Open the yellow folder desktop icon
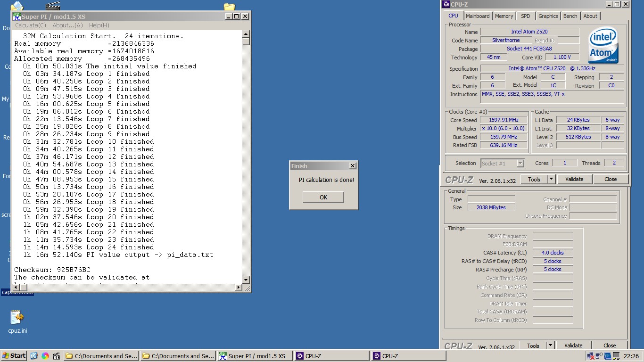 [x=229, y=7]
